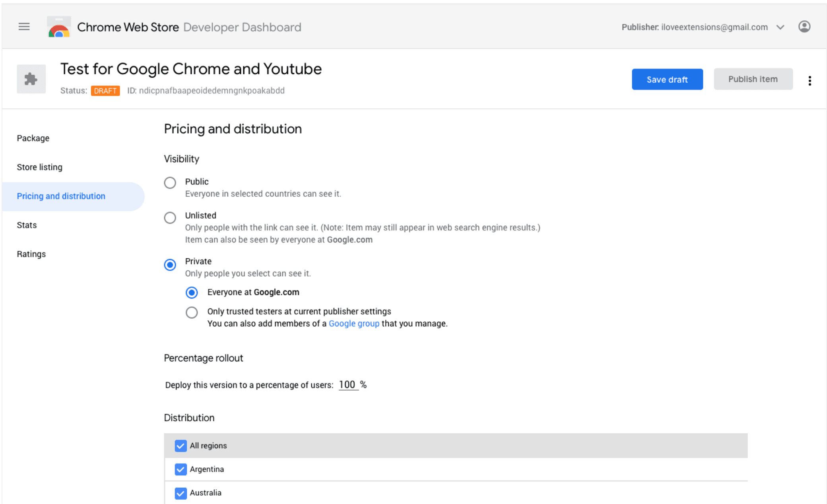Uncheck the All regions checkbox

pyautogui.click(x=181, y=446)
